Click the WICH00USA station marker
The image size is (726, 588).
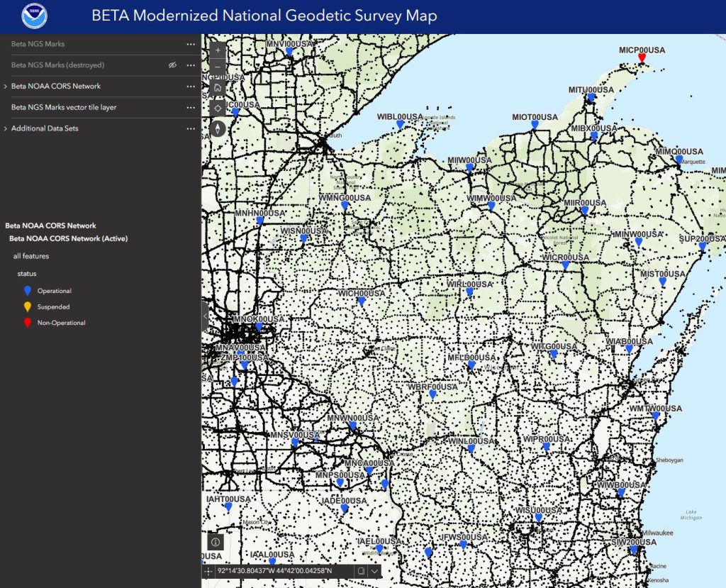[362, 301]
